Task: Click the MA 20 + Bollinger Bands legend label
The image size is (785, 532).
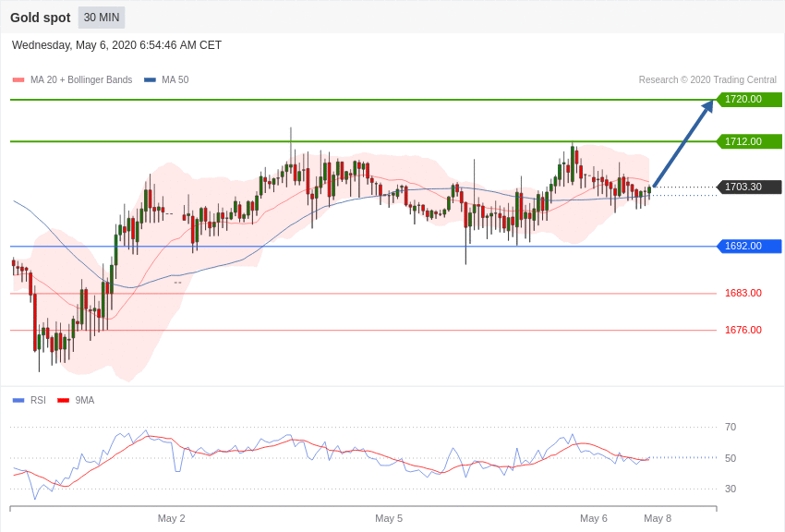Action: click(81, 79)
